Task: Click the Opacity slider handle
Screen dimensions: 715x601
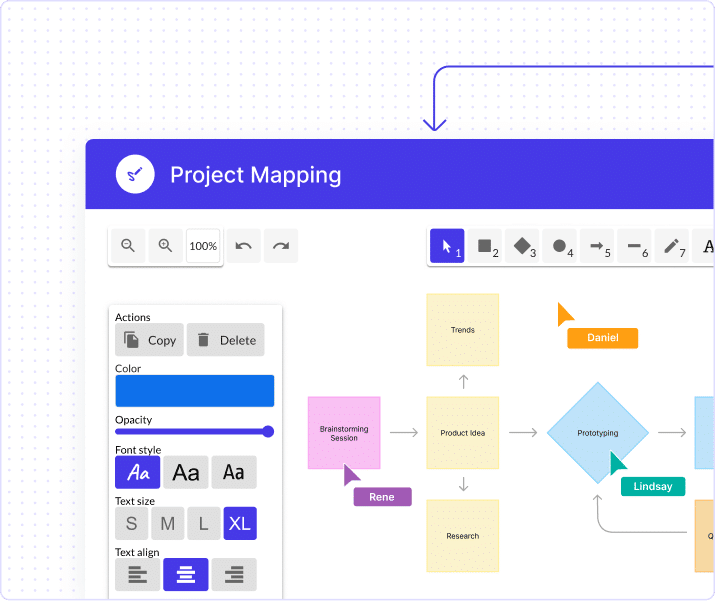Action: coord(267,432)
